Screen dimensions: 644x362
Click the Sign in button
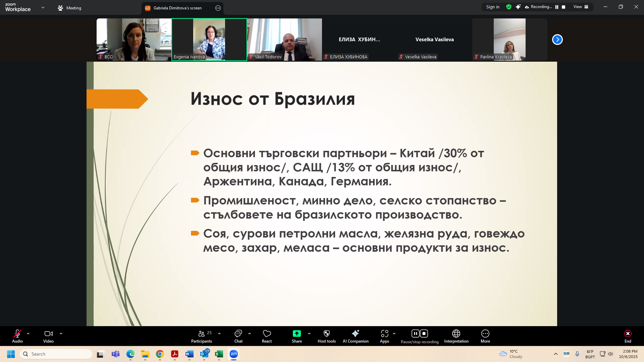492,7
